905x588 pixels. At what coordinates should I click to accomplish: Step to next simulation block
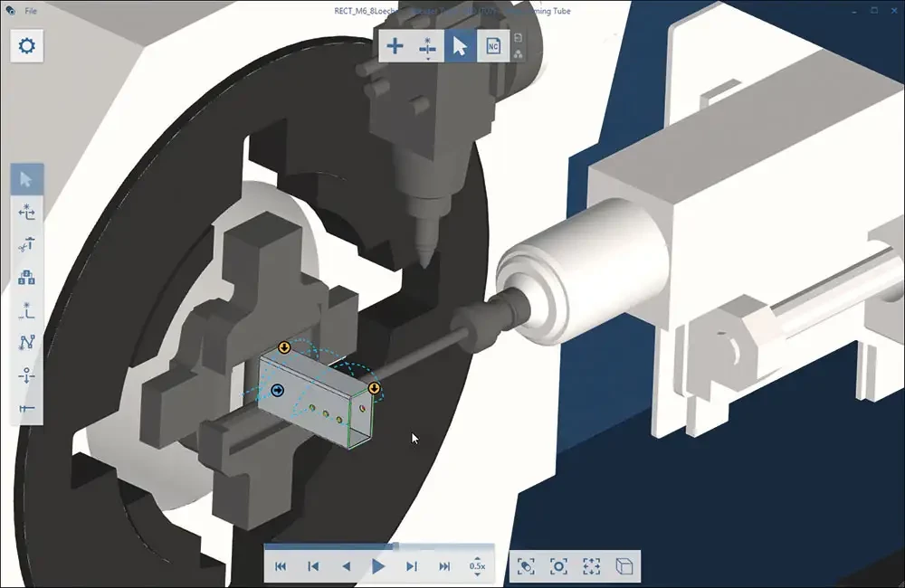(412, 566)
